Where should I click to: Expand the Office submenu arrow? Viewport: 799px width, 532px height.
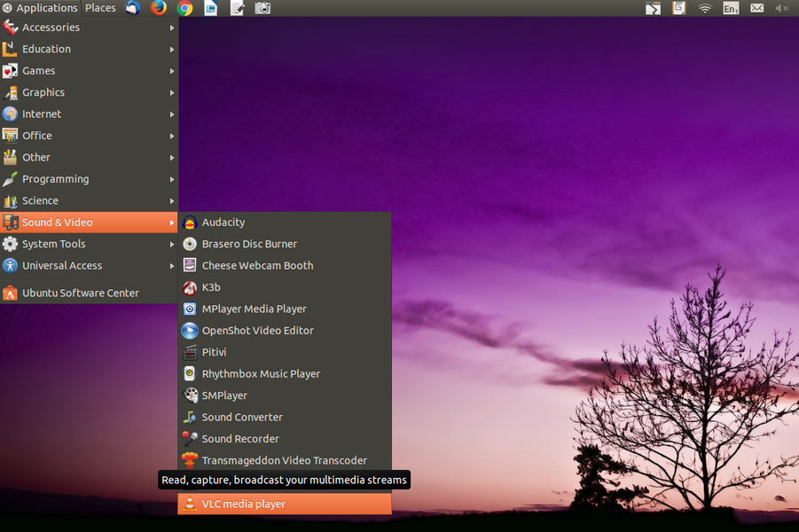click(172, 136)
